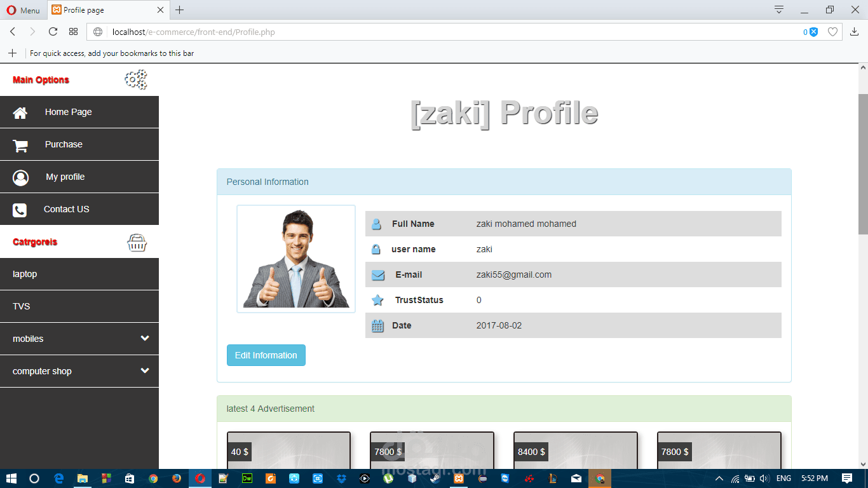Click the heart bookmark icon in address bar
Screen dimensions: 868x488
832,32
